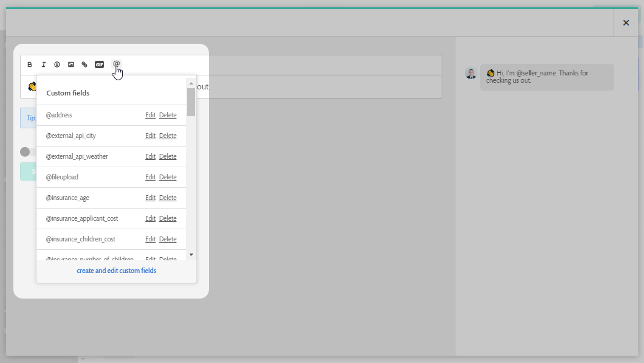Edit the @address custom field
Image resolution: width=644 pixels, height=363 pixels.
coord(150,115)
